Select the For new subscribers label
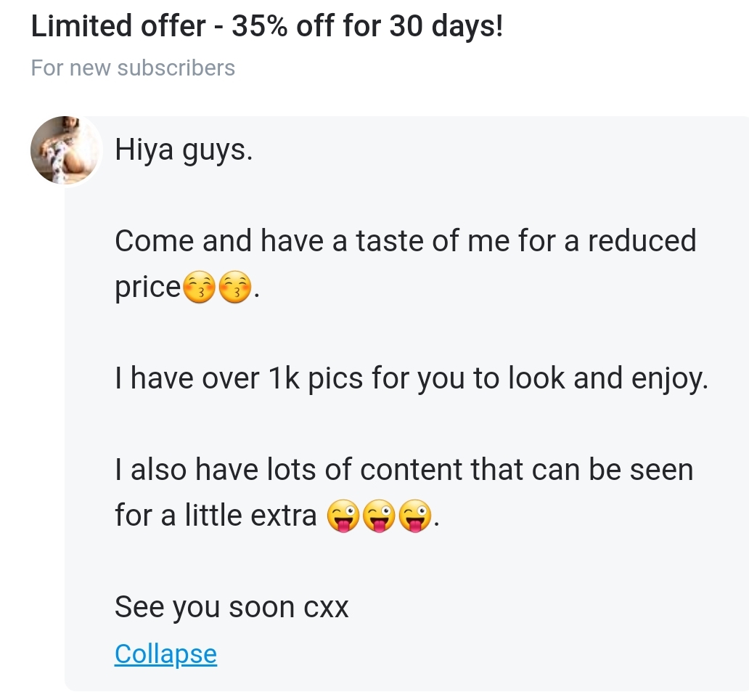 [133, 68]
